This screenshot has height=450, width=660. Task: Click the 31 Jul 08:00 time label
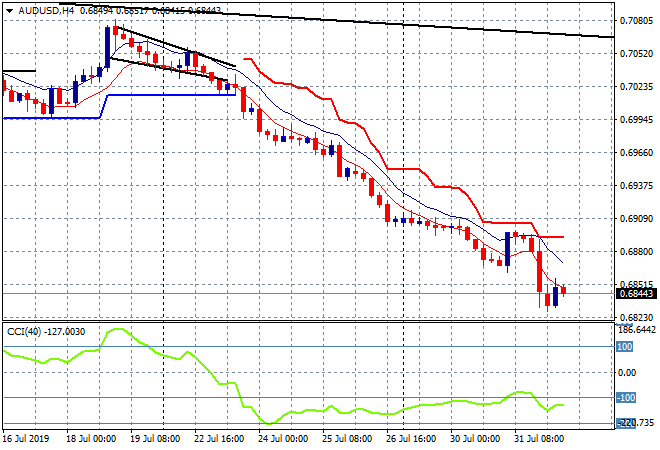[x=539, y=439]
